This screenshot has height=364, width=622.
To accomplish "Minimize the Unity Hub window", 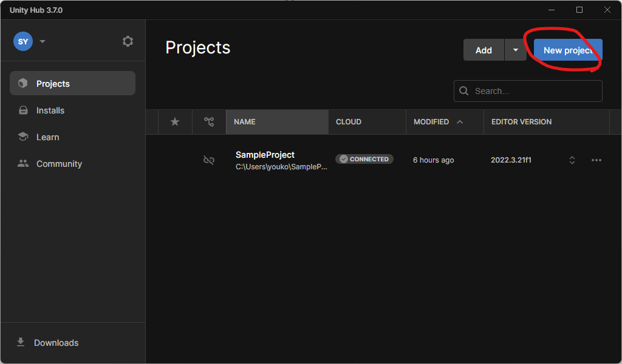I will pyautogui.click(x=552, y=10).
